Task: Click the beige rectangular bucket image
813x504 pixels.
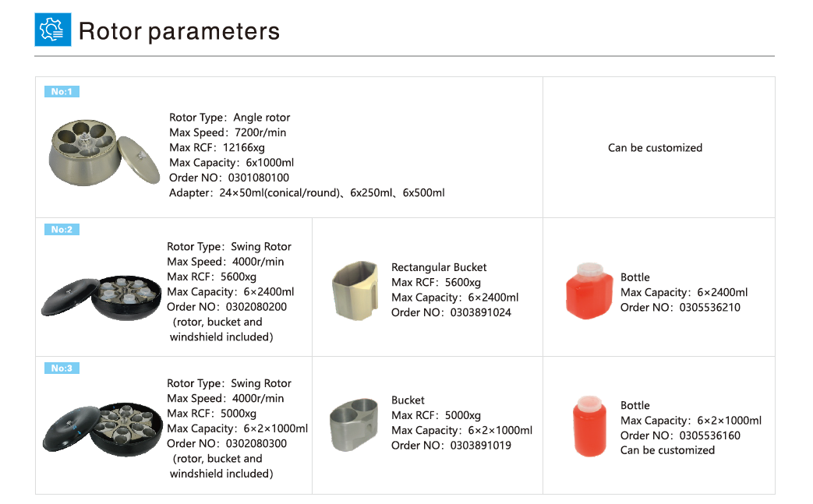Action: tap(355, 290)
